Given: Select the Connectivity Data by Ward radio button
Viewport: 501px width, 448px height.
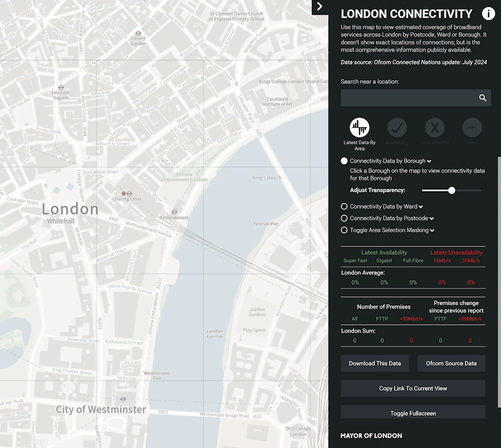Looking at the screenshot, I should (x=344, y=207).
